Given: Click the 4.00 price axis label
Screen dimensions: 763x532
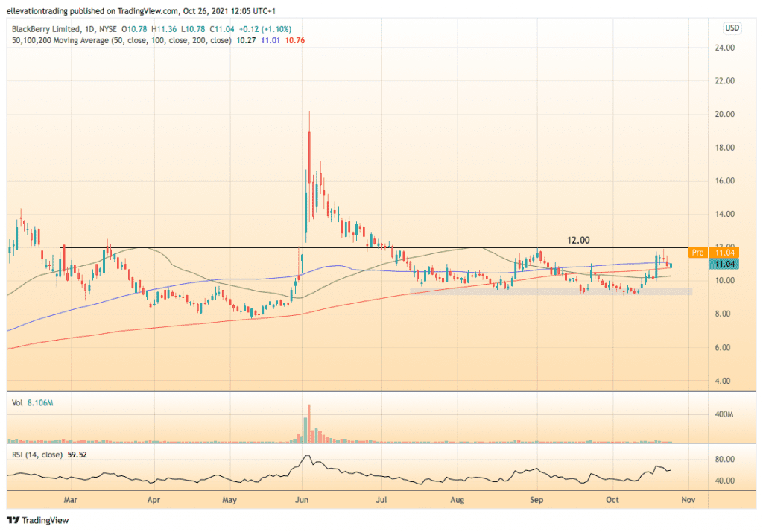Looking at the screenshot, I should tap(723, 381).
